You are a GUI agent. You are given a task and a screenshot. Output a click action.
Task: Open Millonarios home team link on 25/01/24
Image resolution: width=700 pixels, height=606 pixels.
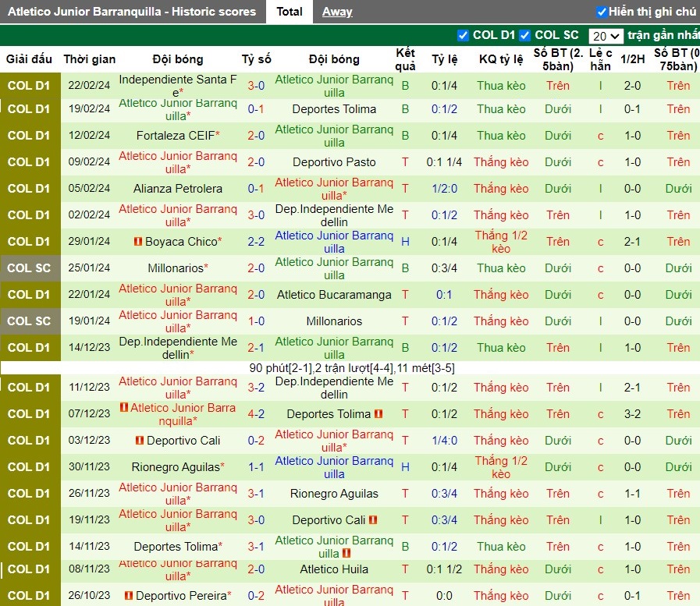tap(176, 268)
